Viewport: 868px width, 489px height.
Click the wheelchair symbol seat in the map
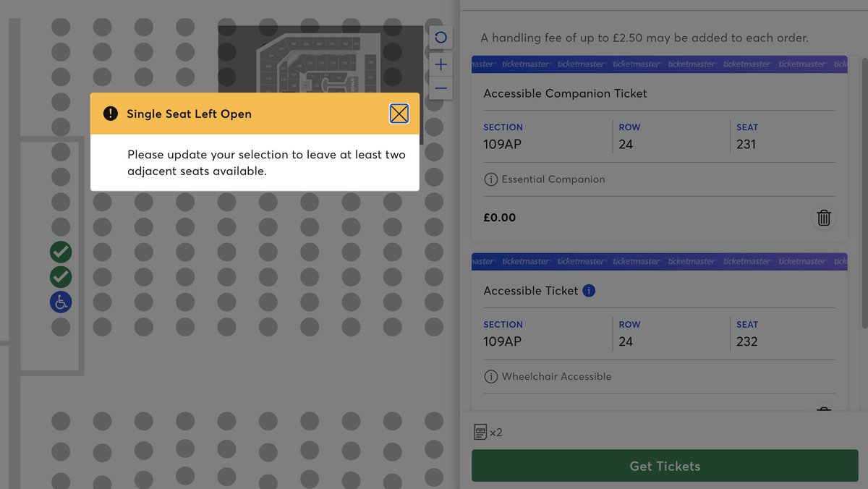tap(61, 302)
